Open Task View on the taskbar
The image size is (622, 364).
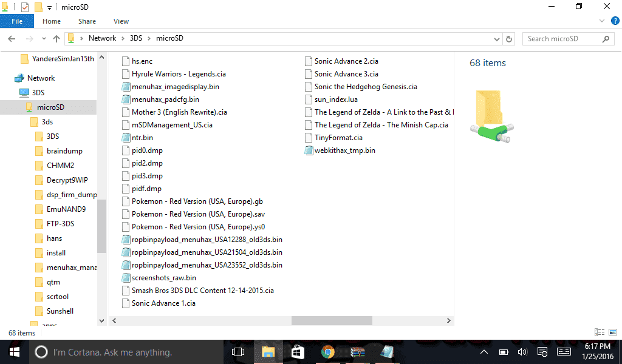(x=238, y=352)
